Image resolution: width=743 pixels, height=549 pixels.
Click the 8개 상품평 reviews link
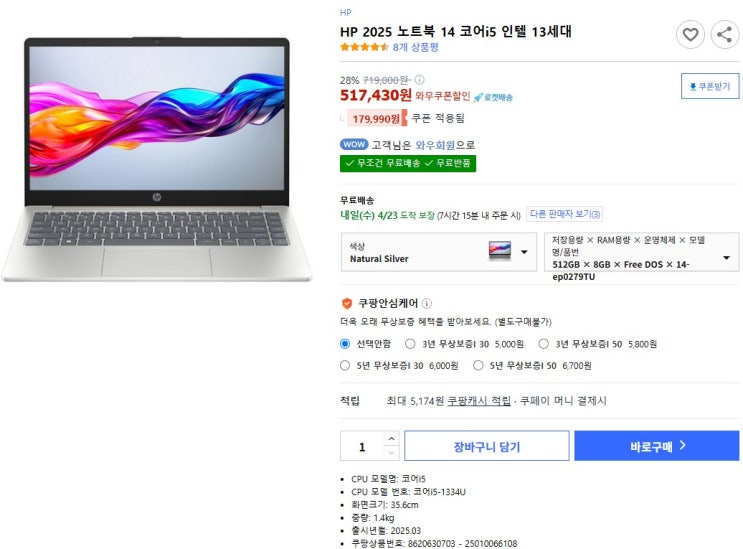click(x=416, y=47)
